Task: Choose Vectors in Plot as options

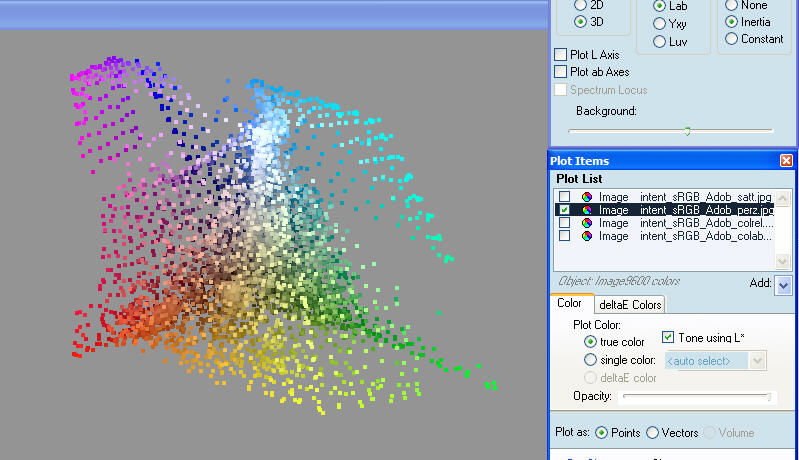Action: coord(652,433)
